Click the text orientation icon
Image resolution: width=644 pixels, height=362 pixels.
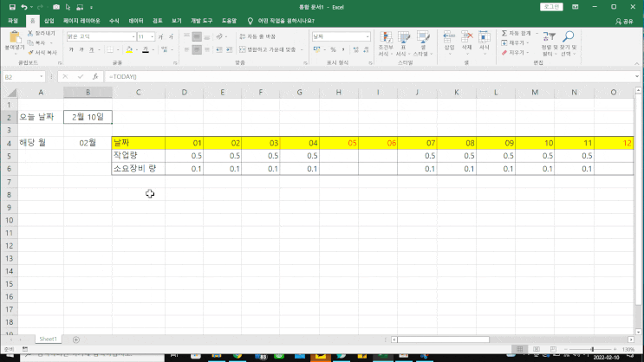[x=220, y=36]
